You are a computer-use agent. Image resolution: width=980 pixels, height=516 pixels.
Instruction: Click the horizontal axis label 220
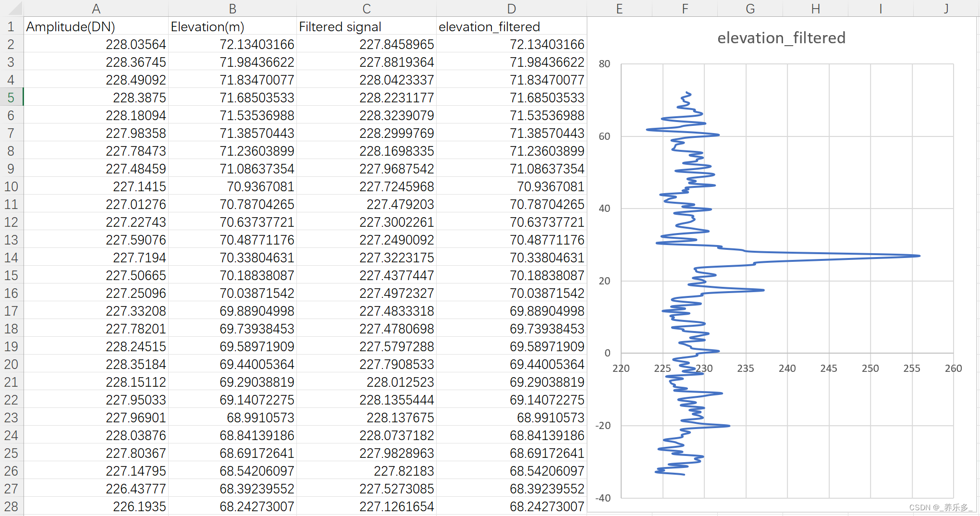[x=621, y=369]
